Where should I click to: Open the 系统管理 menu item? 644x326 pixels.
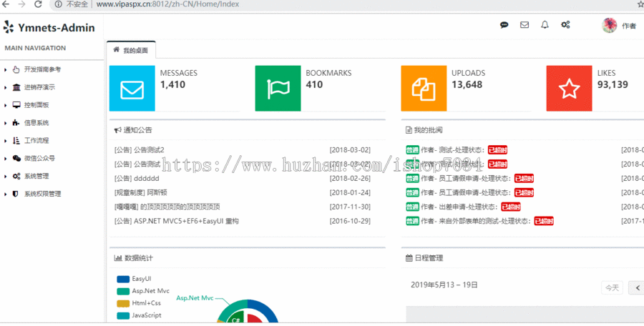coord(36,176)
